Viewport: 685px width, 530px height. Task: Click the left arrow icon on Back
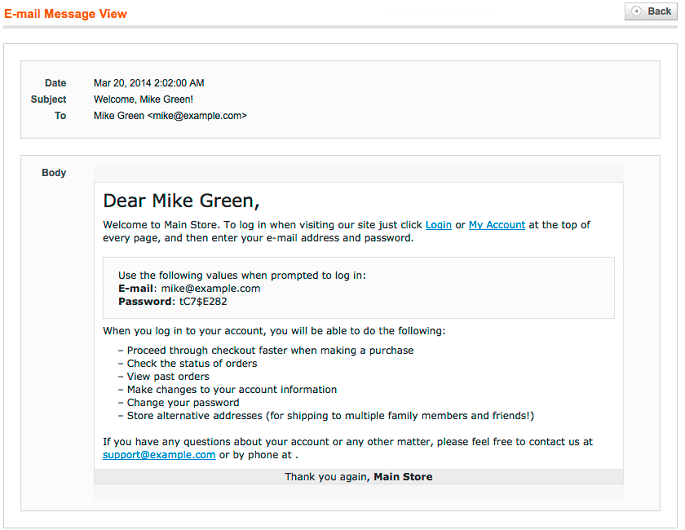click(x=636, y=11)
